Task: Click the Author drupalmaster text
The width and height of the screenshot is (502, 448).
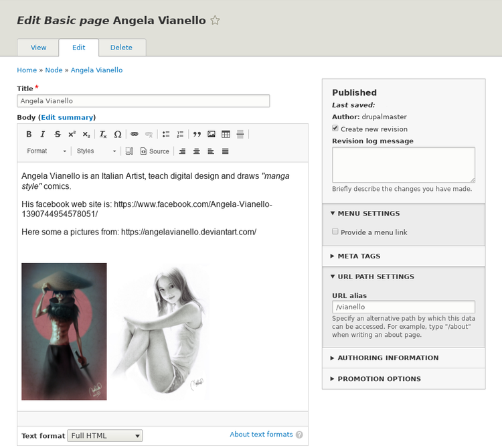Action: (369, 117)
